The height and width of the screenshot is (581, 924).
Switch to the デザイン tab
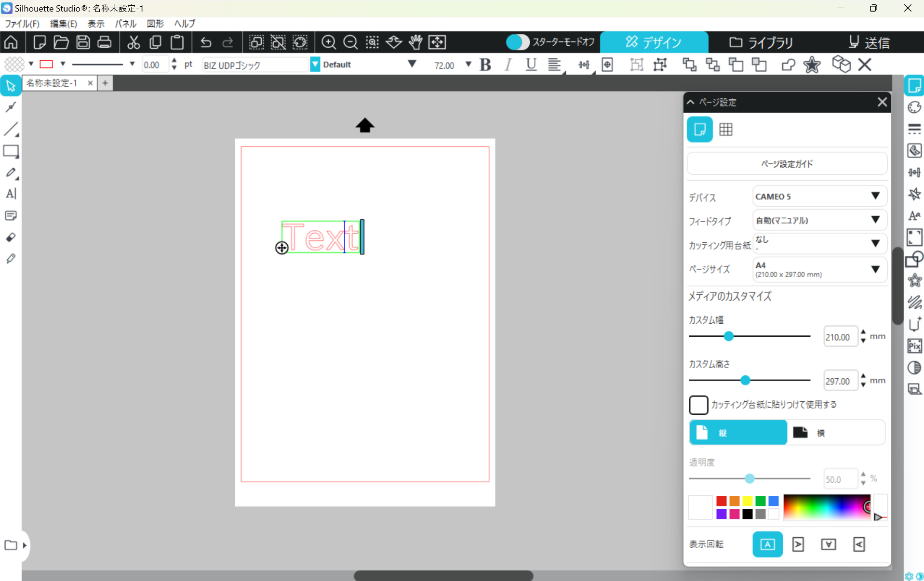[x=654, y=42]
